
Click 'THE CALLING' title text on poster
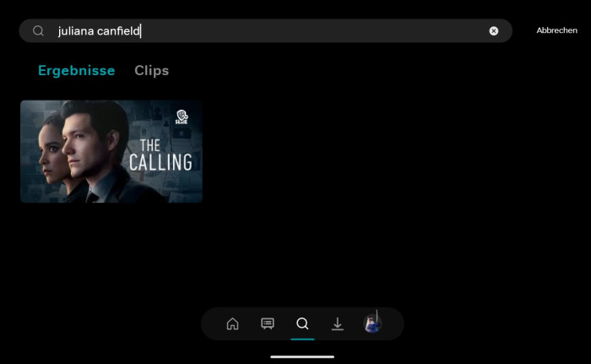160,154
